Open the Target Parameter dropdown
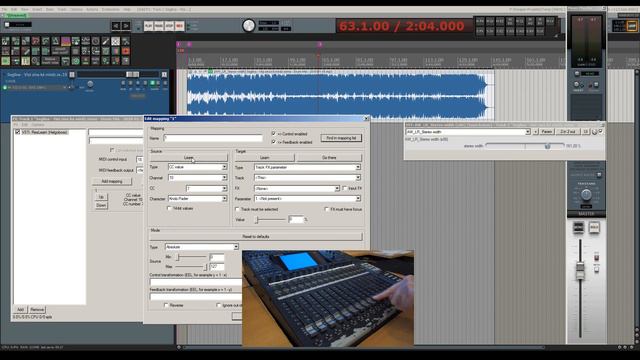Screen dimensions: 640x360 (307, 198)
